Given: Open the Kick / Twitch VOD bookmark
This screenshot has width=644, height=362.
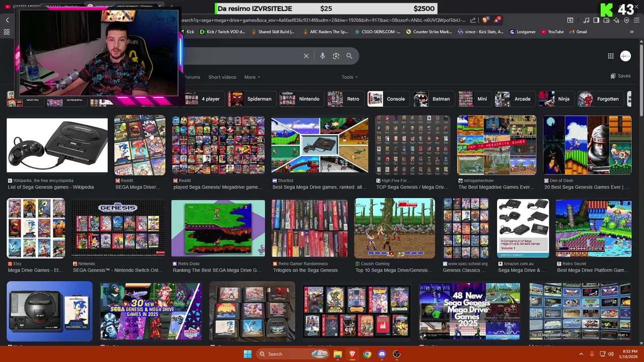Looking at the screenshot, I should pos(222,32).
